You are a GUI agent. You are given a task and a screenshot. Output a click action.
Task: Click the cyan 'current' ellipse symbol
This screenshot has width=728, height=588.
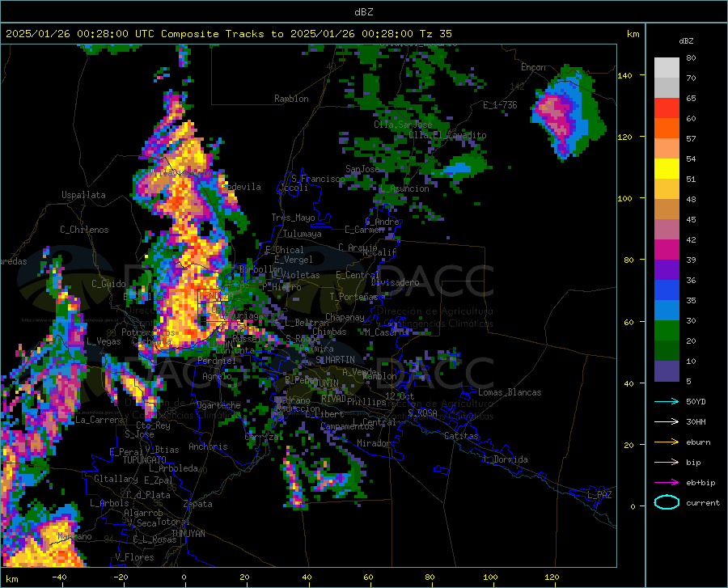[x=667, y=502]
